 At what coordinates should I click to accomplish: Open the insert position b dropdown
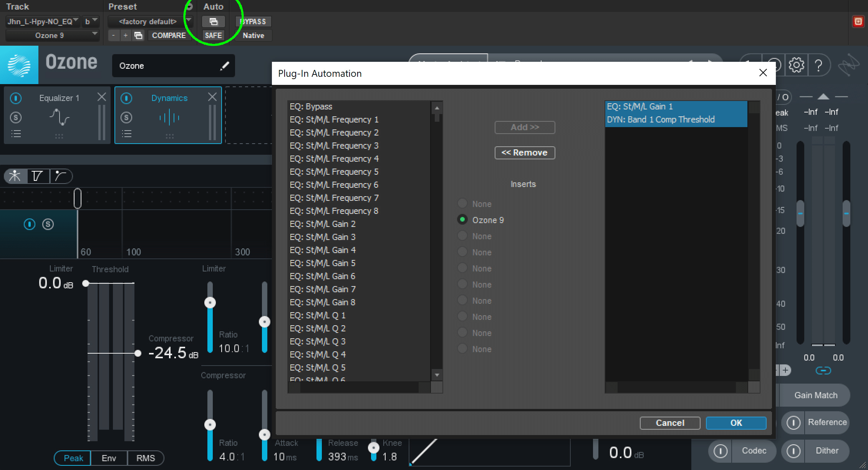pyautogui.click(x=91, y=22)
